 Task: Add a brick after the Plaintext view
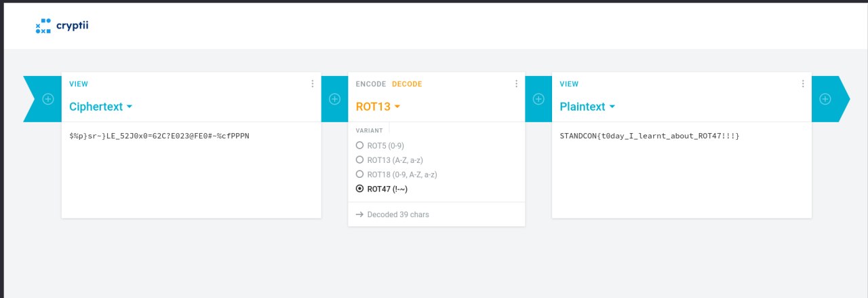[825, 99]
